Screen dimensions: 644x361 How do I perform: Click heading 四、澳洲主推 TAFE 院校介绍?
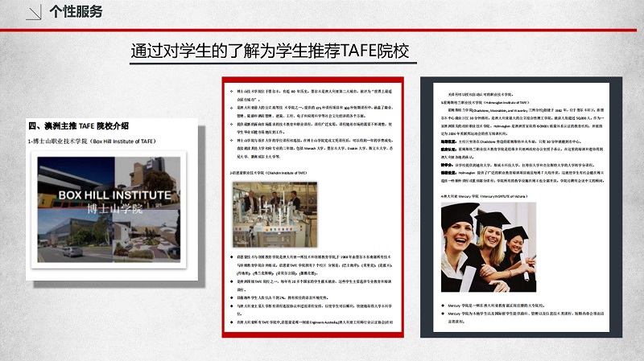[x=79, y=126]
